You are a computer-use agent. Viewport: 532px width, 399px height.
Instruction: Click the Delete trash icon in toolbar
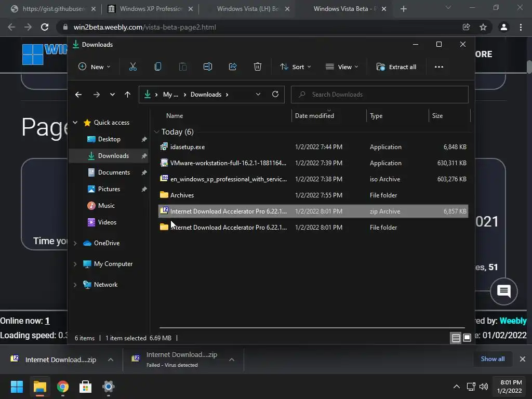(258, 67)
